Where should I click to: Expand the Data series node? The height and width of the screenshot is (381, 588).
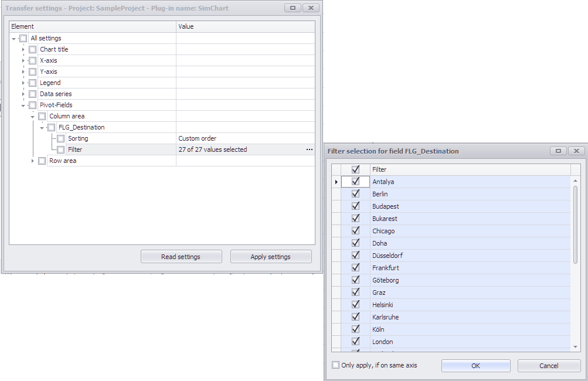[x=23, y=94]
